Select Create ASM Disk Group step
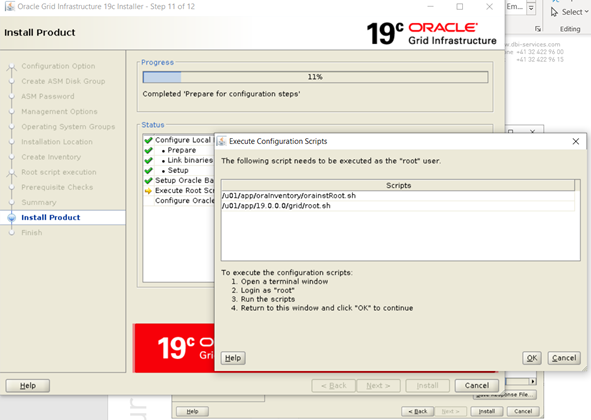Image resolution: width=591 pixels, height=420 pixels. (63, 81)
